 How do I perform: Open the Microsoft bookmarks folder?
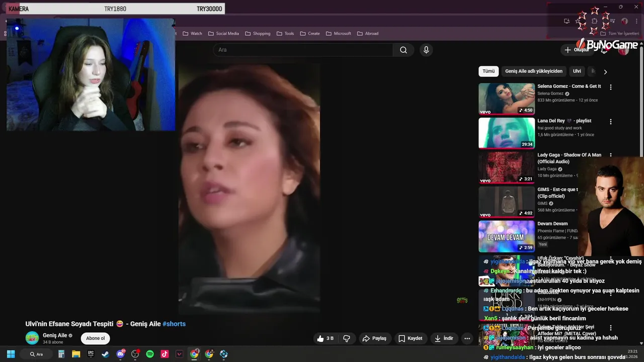coord(338,34)
